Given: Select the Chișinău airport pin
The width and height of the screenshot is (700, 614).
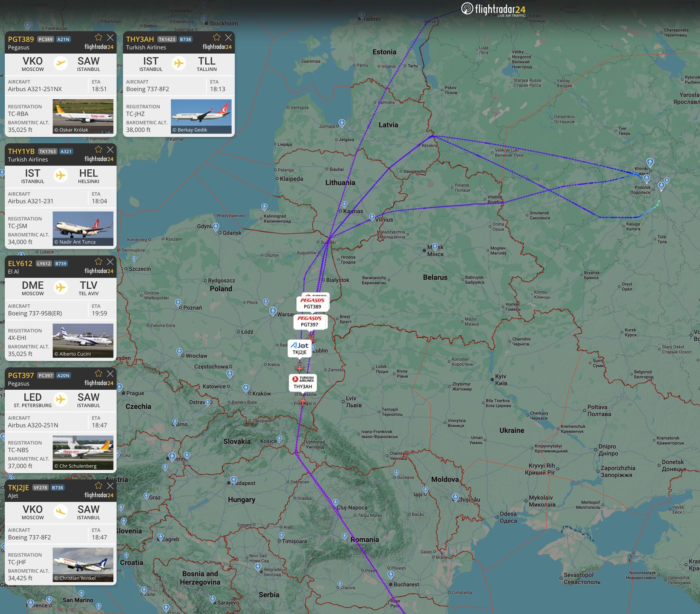Looking at the screenshot, I should tap(455, 498).
